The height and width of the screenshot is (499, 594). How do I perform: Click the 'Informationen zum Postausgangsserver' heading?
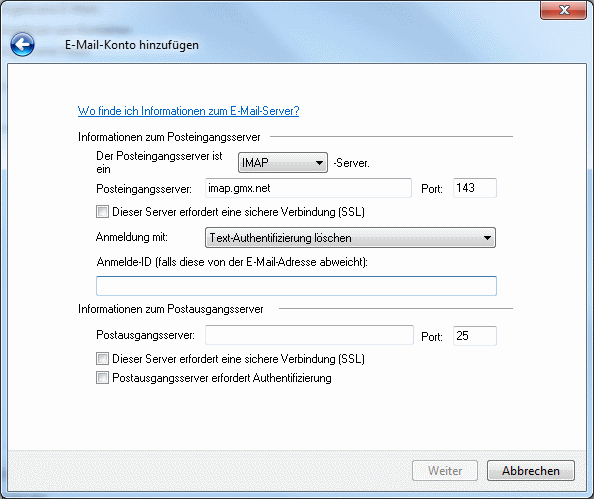coord(170,309)
